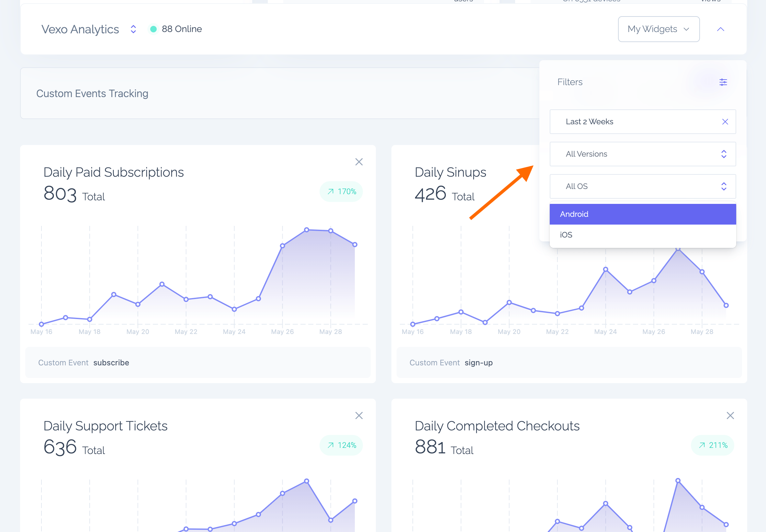Click the 124% badge on Daily Support Tickets
766x532 pixels.
341,445
